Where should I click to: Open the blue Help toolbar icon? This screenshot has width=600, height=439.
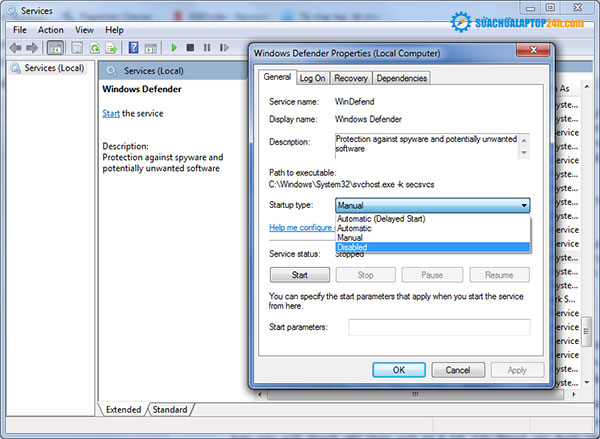coord(134,48)
